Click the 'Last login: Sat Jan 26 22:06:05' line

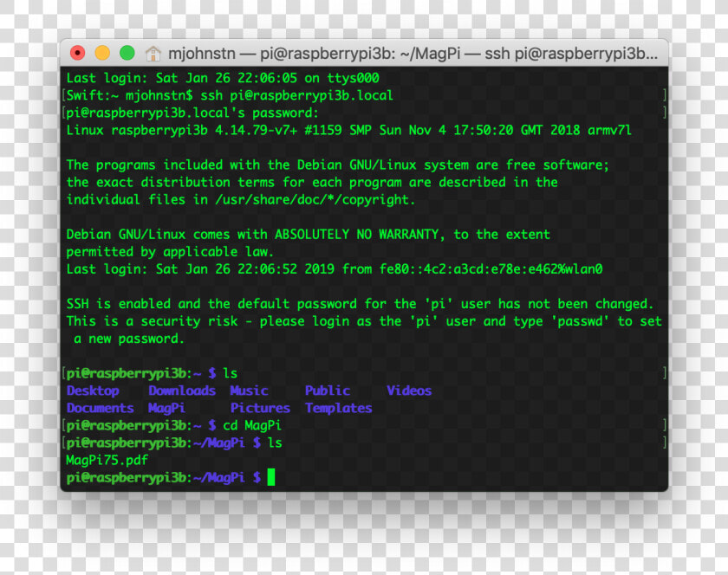point(223,78)
